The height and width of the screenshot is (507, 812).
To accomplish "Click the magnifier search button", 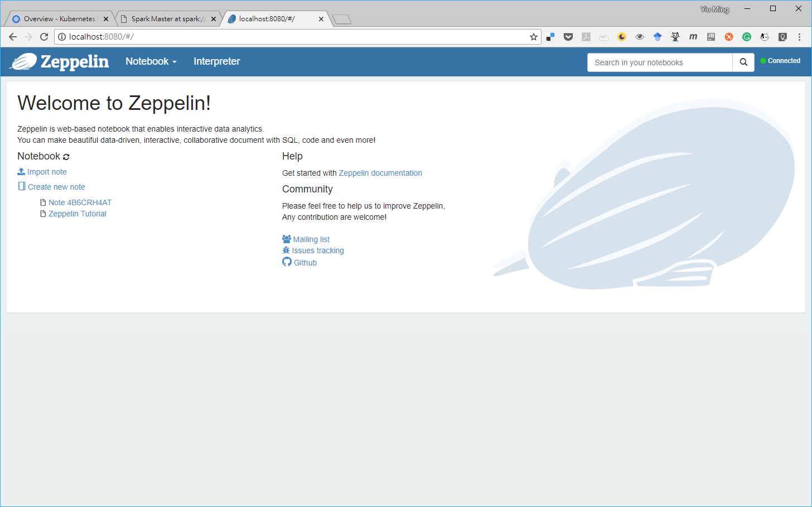I will (743, 62).
